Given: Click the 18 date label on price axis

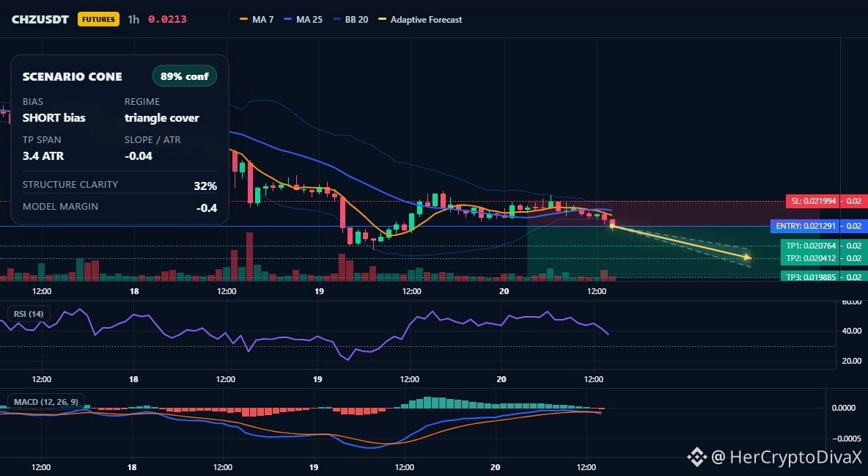Looking at the screenshot, I should point(134,291).
